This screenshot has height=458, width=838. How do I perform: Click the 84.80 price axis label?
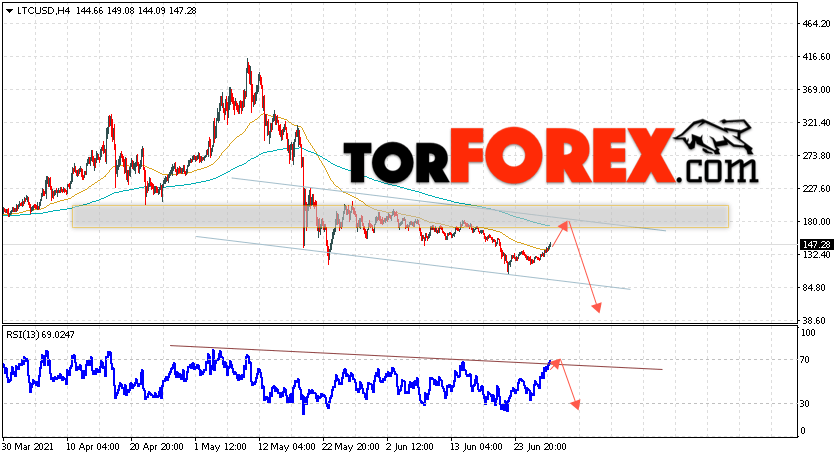[814, 288]
